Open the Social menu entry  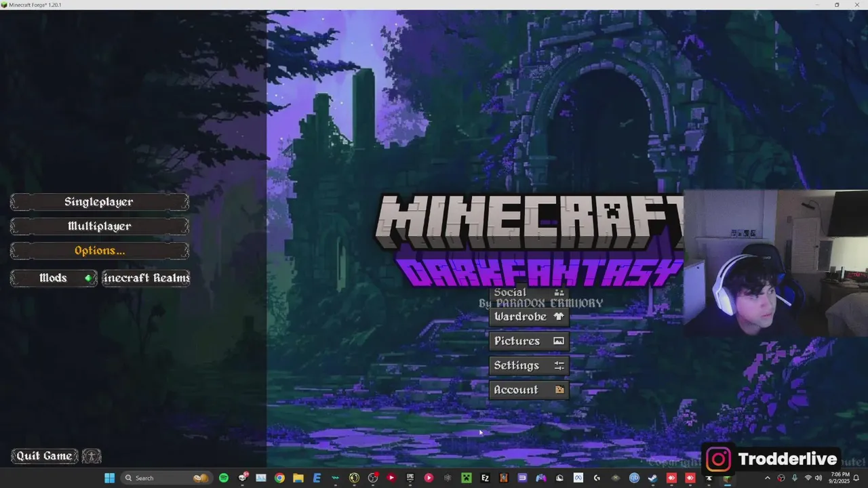coord(529,293)
